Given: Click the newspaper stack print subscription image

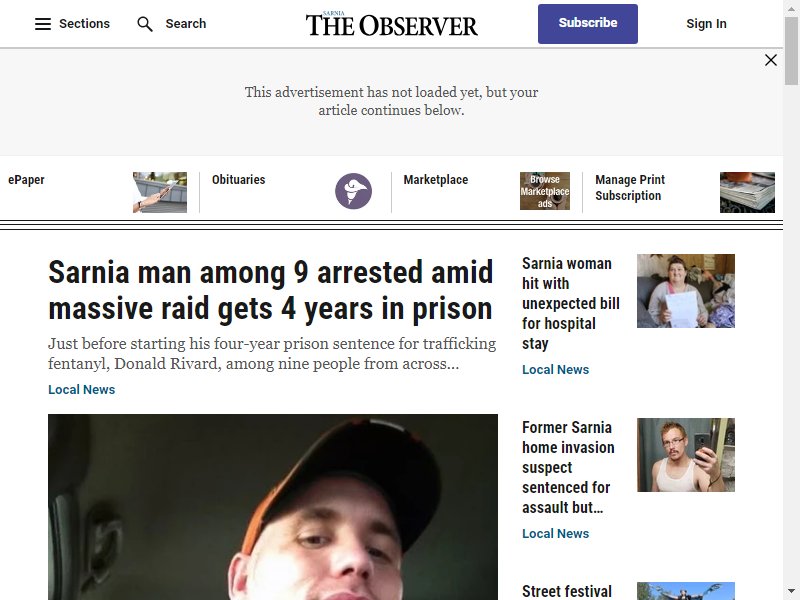Looking at the screenshot, I should [747, 192].
